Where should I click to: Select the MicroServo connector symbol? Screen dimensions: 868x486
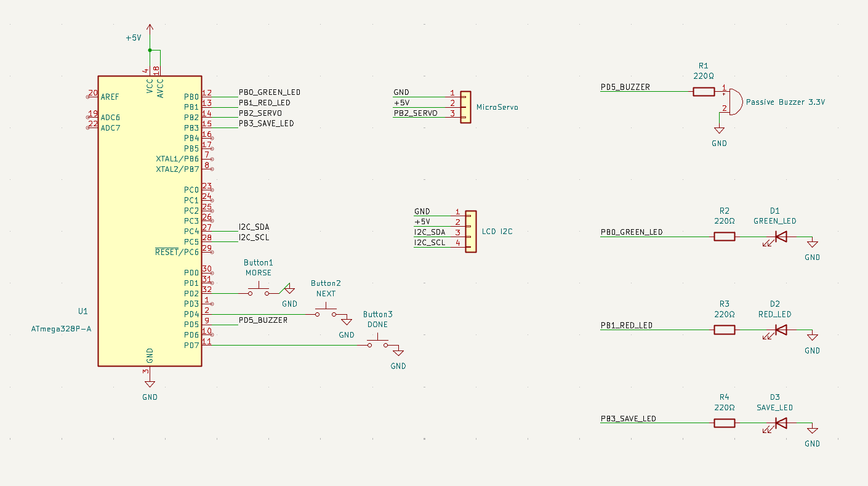pos(465,107)
